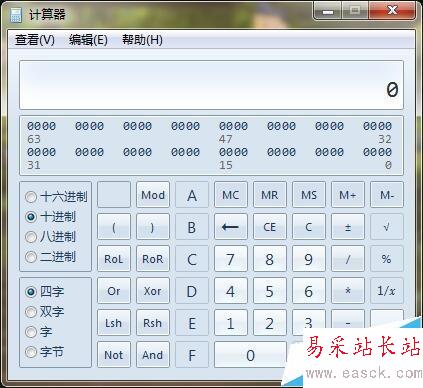This screenshot has width=423, height=388.
Task: Click the hex digit C button beside RoR
Action: 192,259
